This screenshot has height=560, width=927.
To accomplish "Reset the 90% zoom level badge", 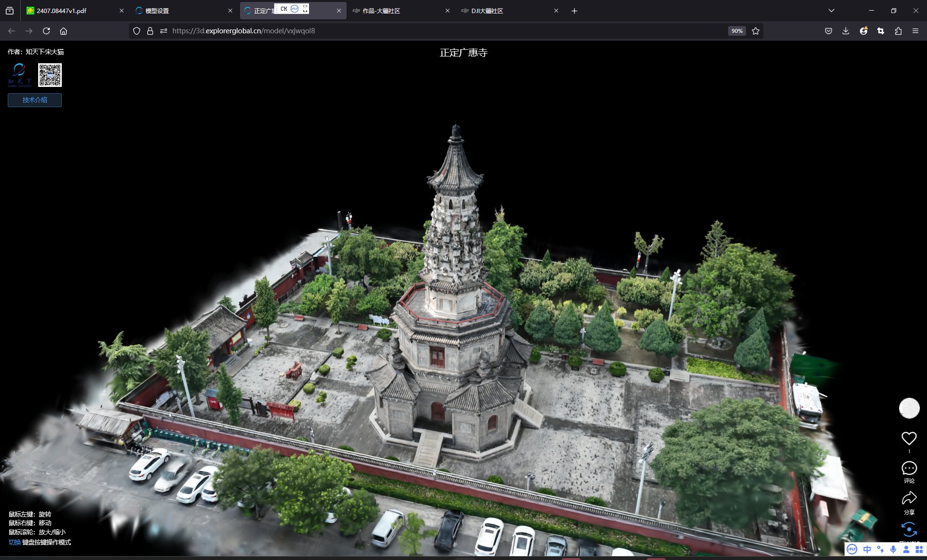I will tap(737, 31).
